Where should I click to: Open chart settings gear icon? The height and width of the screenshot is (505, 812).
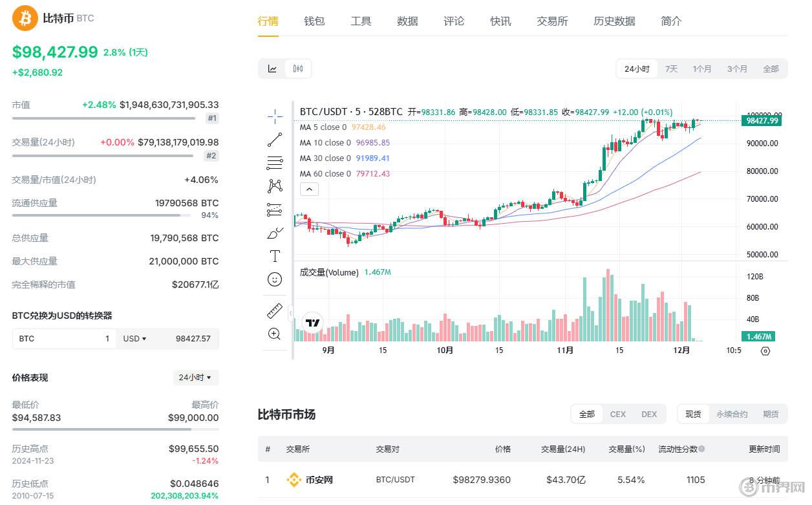coord(765,350)
